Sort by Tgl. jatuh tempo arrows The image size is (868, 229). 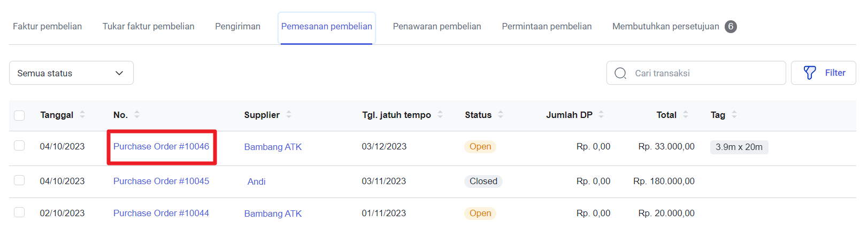(440, 114)
